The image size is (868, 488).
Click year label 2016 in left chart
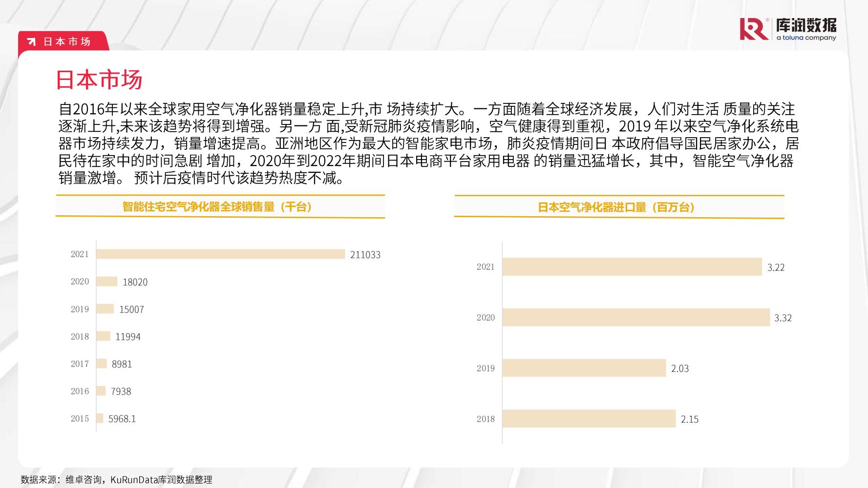point(80,391)
